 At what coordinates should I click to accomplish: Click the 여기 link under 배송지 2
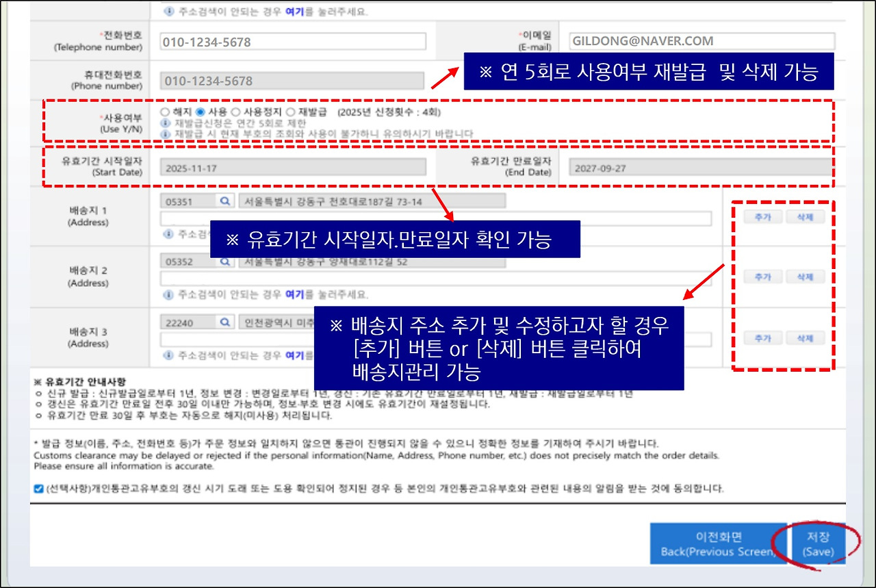tap(294, 294)
